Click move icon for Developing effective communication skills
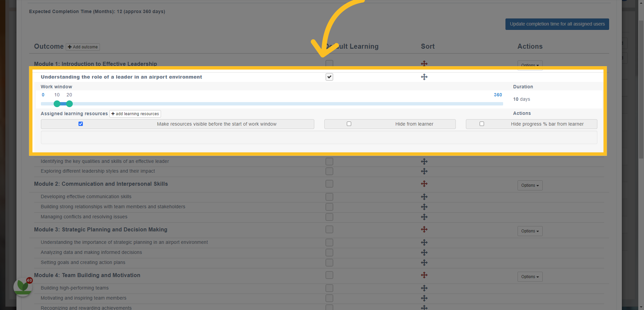644x310 pixels. coord(424,197)
